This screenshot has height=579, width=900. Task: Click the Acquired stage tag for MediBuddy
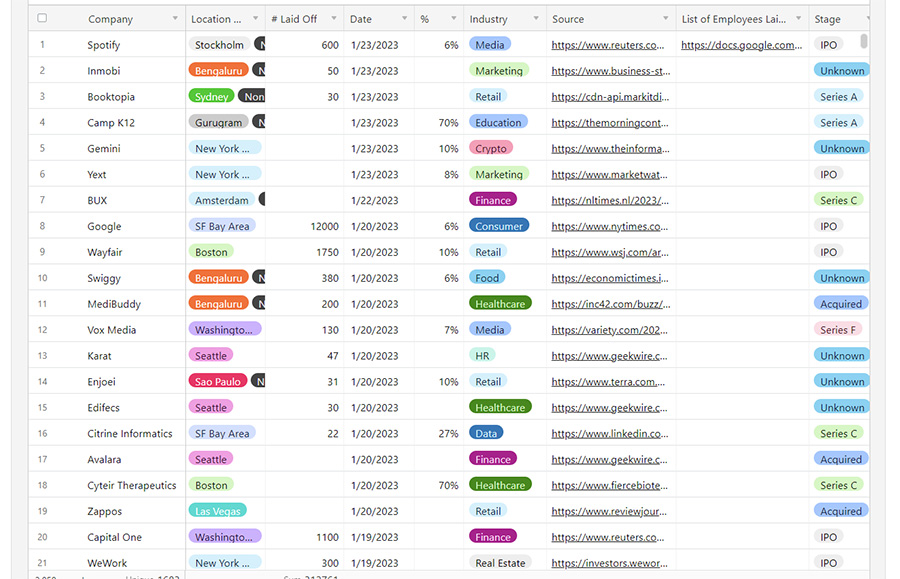[x=841, y=304]
